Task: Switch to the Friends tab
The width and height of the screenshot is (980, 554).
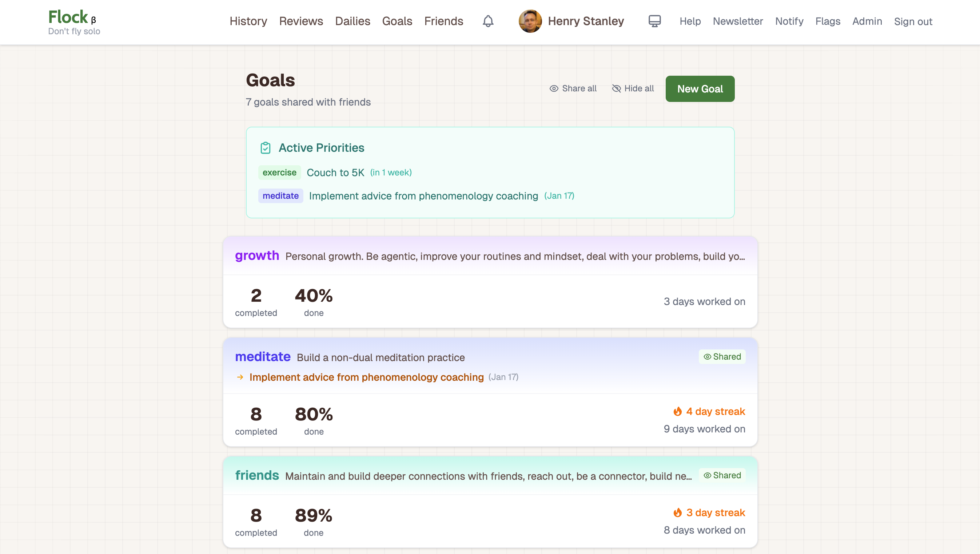Action: [443, 21]
